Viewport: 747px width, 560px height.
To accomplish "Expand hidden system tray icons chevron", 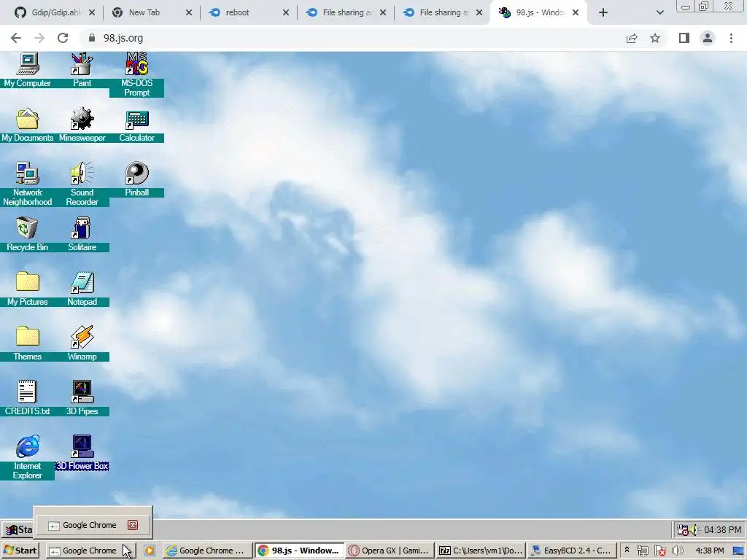I will 627,550.
